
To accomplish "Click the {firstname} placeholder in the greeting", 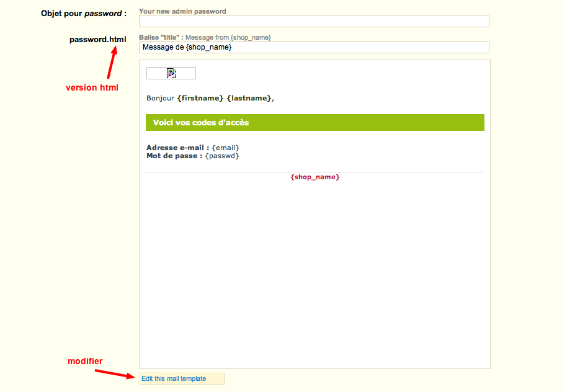I will coord(200,98).
